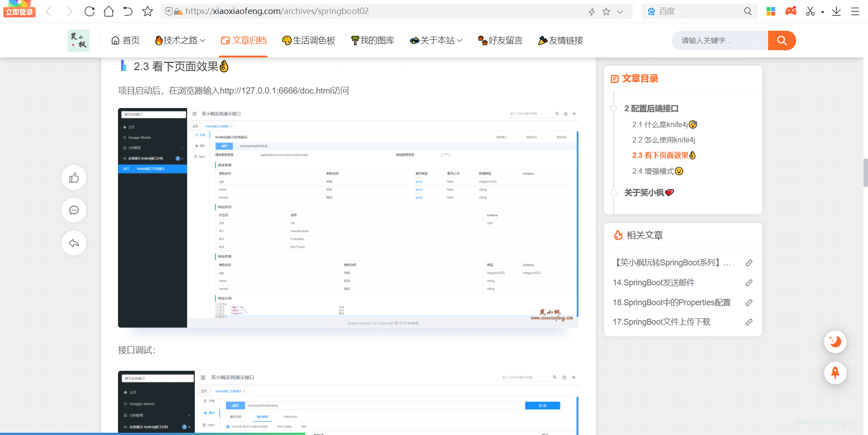Go to 首页 in the navigation
868x435 pixels.
tap(125, 40)
